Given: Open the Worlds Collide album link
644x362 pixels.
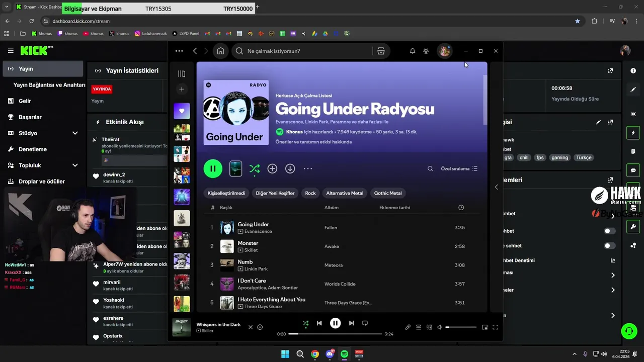Looking at the screenshot, I should (x=340, y=284).
